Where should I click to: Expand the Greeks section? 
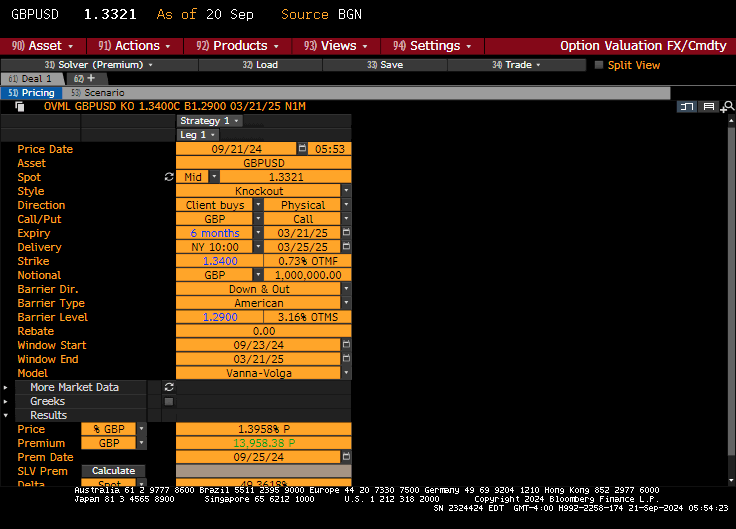coord(6,401)
